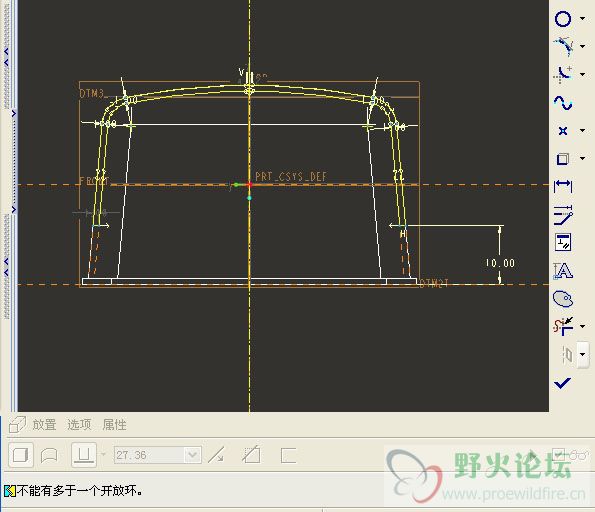
Task: Open the 27.36 depth value dropdown
Action: [193, 455]
